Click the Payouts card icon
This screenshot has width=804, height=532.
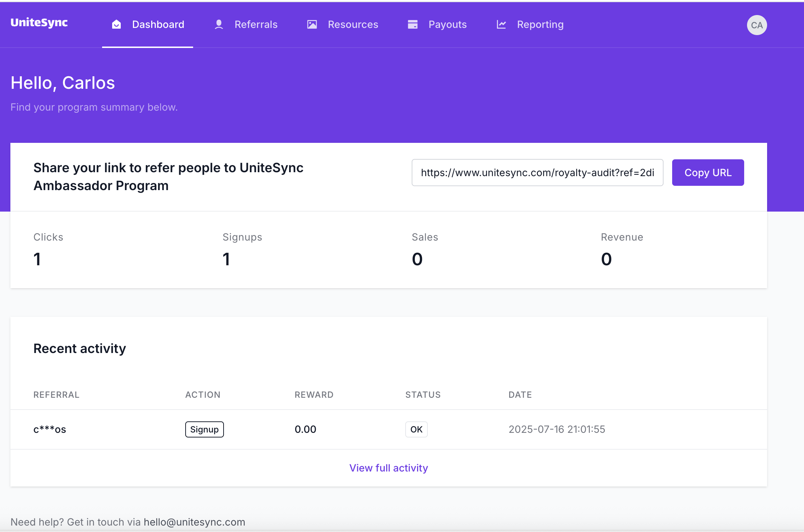point(413,24)
